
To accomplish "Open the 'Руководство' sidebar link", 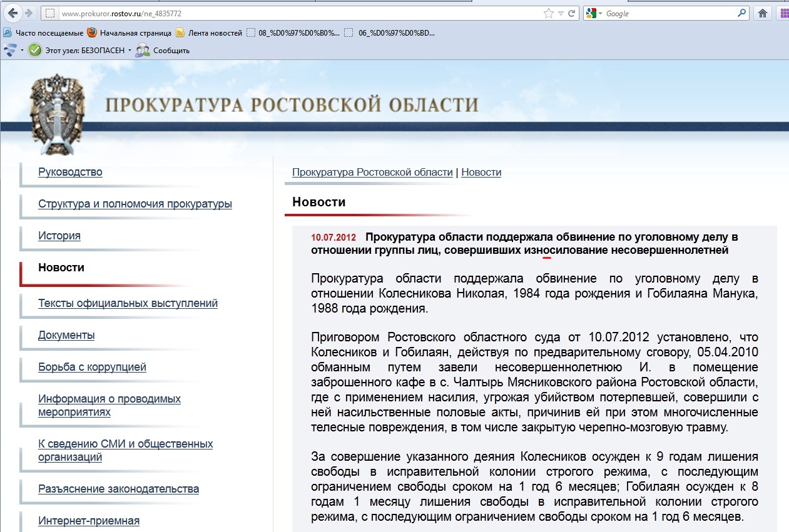I will [x=70, y=172].
